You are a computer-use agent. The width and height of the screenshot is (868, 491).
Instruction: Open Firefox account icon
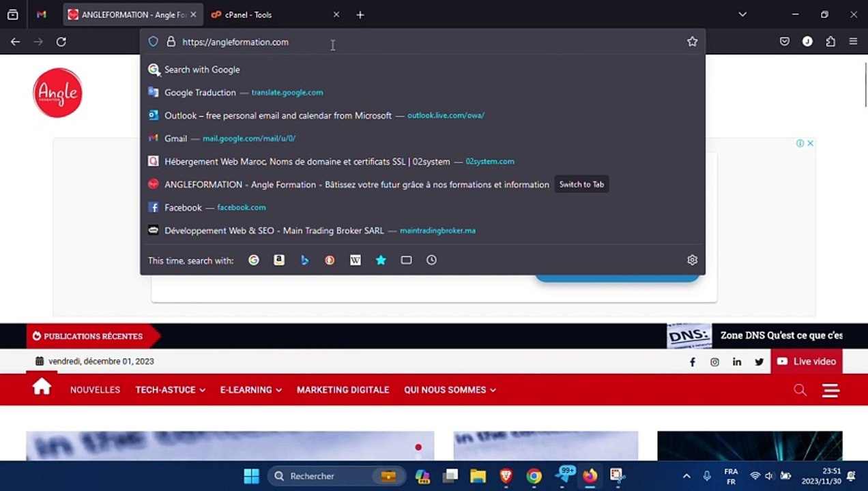(x=807, y=42)
